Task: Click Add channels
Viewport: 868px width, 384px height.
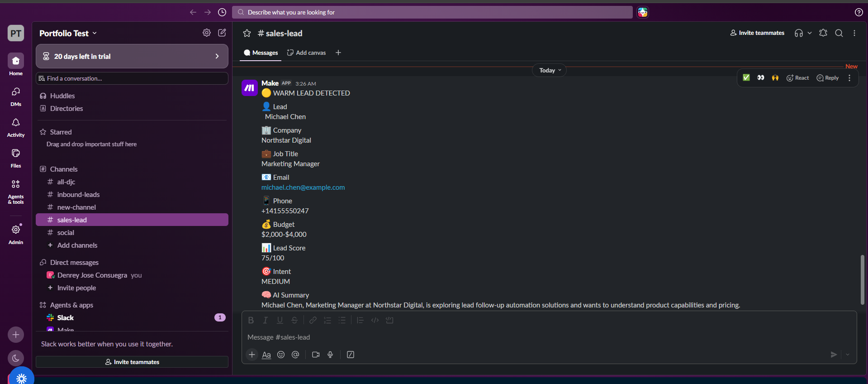Action: (x=132, y=245)
